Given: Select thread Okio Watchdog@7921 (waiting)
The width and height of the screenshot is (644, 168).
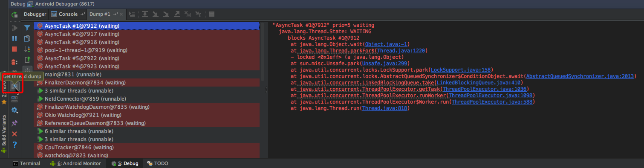Looking at the screenshot, I should click(147, 115).
